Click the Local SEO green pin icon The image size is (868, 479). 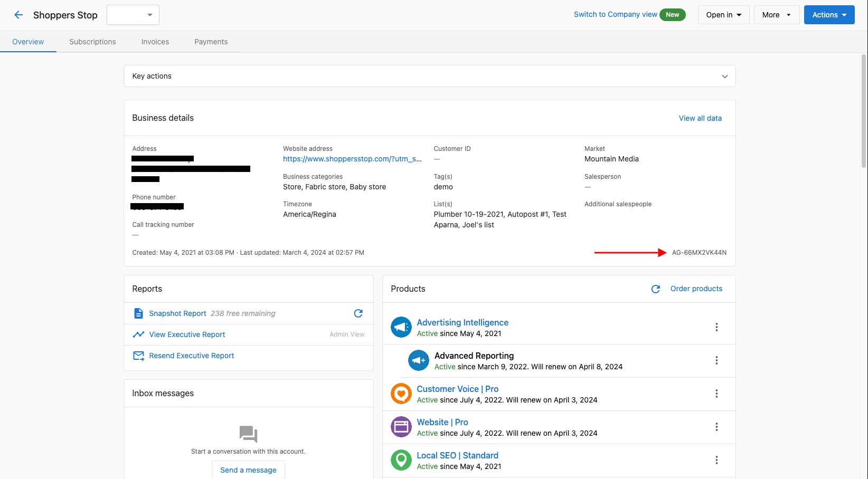pos(401,460)
